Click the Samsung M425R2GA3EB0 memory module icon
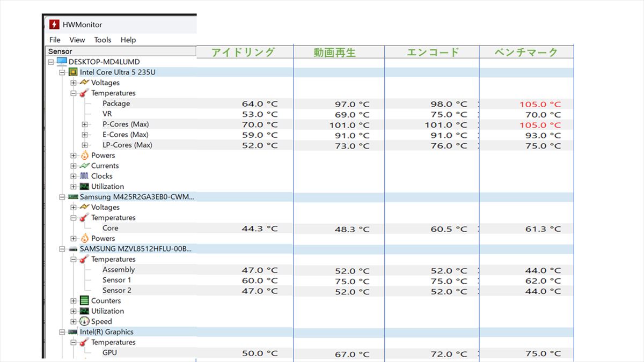 coord(73,197)
